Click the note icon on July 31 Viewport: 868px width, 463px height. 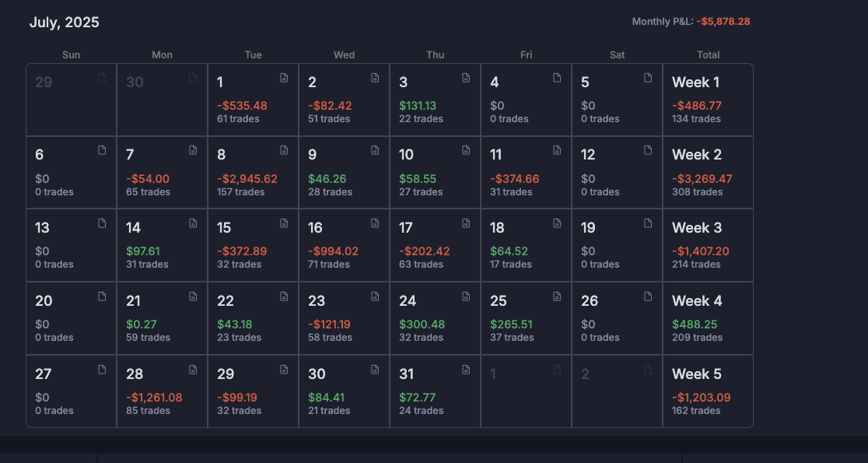pyautogui.click(x=466, y=369)
